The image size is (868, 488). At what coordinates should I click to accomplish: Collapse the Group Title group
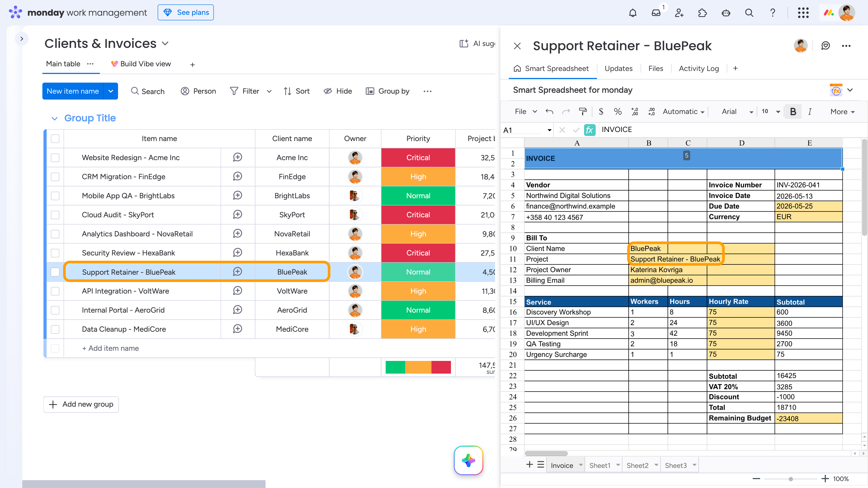[54, 118]
